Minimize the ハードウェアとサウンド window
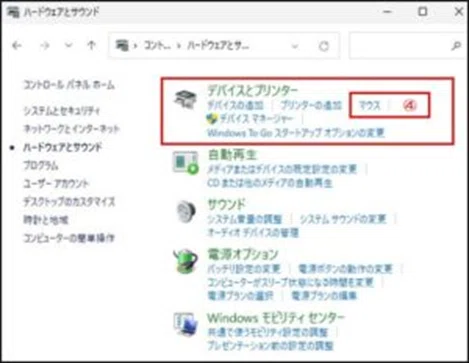 (387, 12)
